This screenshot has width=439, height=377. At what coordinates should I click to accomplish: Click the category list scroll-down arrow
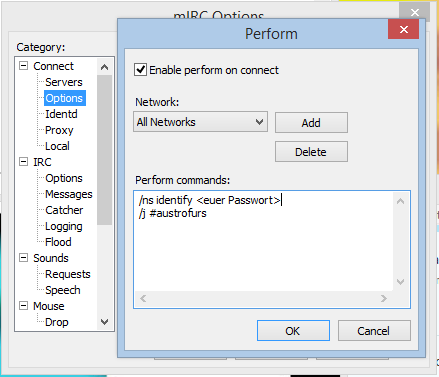tap(105, 322)
